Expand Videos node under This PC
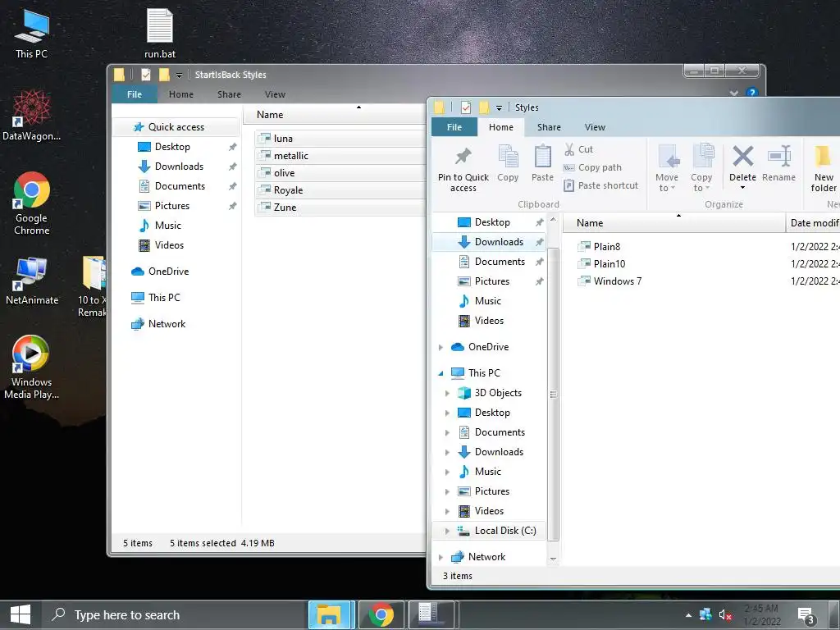This screenshot has width=840, height=630. [x=447, y=511]
